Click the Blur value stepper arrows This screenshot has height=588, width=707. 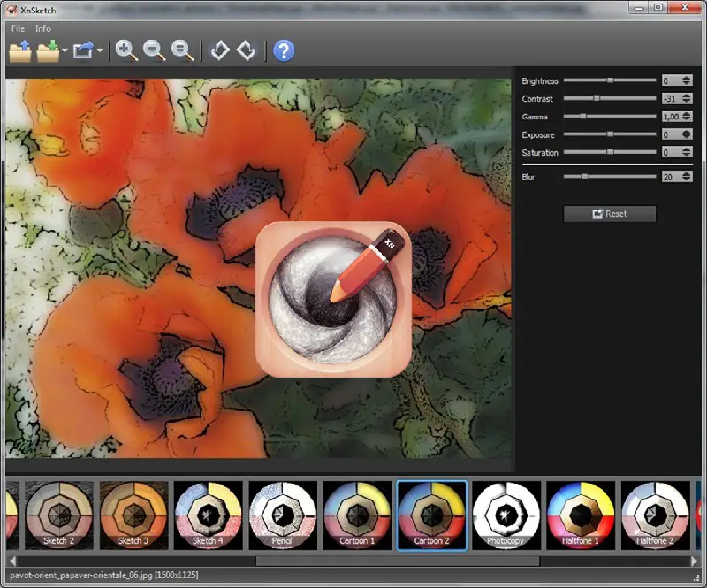coord(687,177)
